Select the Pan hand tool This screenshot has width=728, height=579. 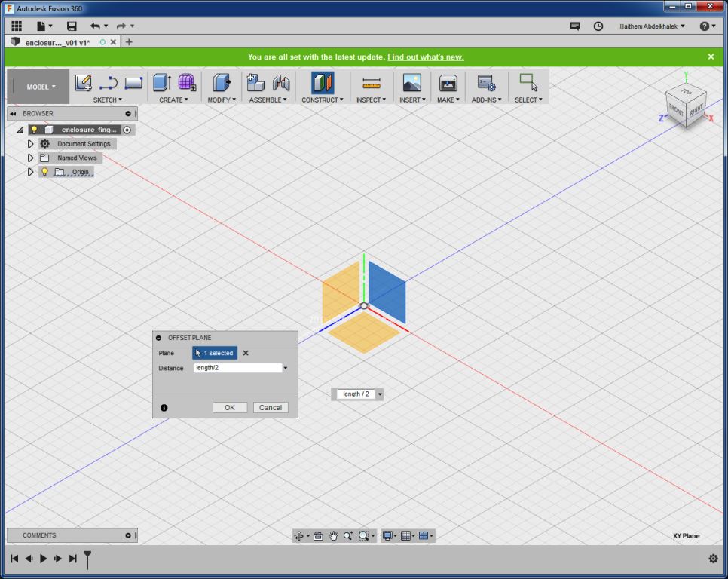[333, 536]
